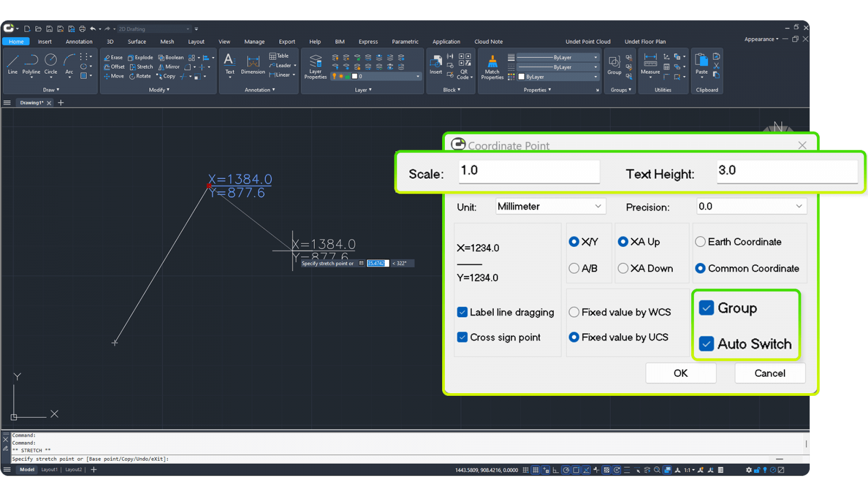Click the Insert block icon
Image resolution: width=868 pixels, height=488 pixels.
click(x=436, y=61)
